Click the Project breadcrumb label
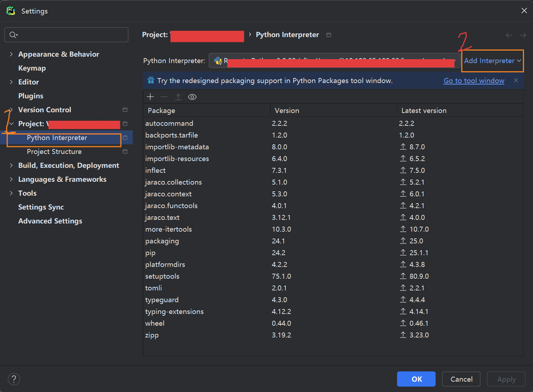This screenshot has height=392, width=533. pyautogui.click(x=155, y=35)
